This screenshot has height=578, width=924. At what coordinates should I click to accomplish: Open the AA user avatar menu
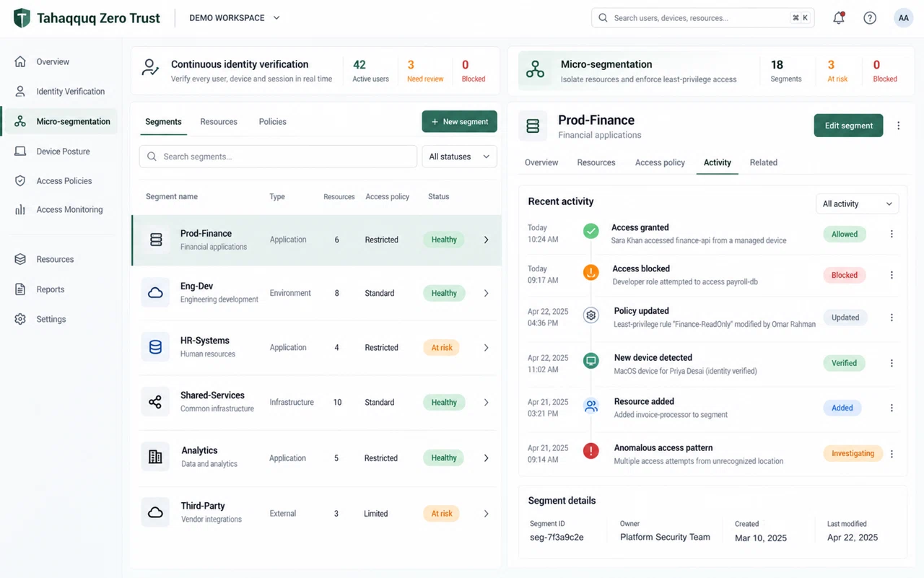(903, 18)
